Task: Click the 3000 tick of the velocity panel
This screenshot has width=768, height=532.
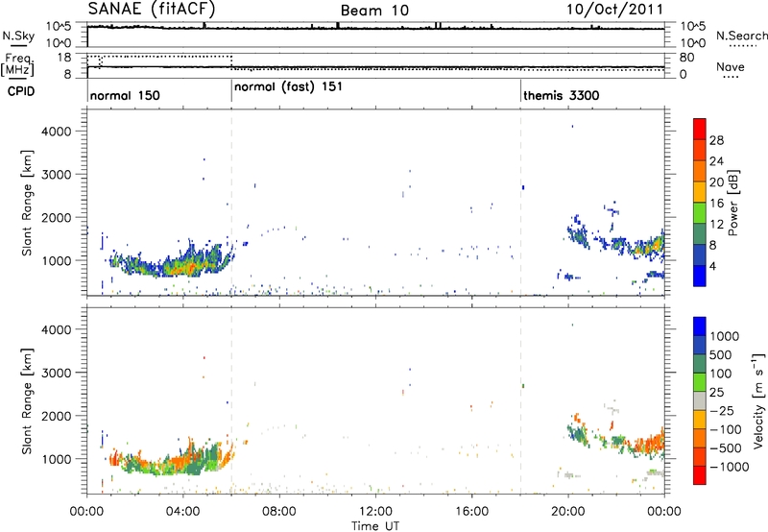Action: (x=56, y=373)
